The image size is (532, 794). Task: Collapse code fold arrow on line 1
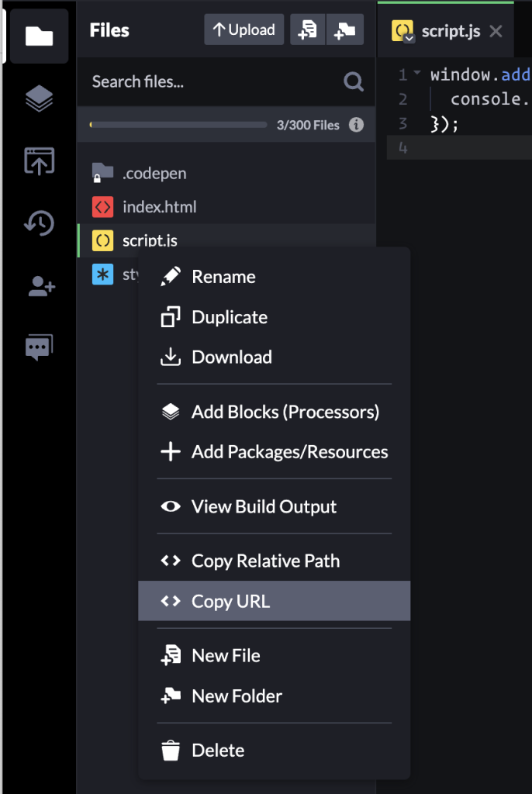(417, 74)
